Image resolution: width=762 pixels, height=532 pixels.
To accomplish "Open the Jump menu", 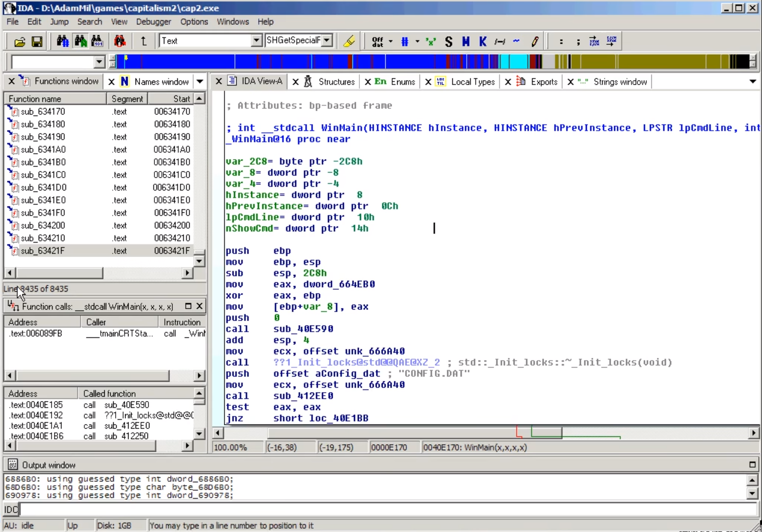I will pos(59,21).
